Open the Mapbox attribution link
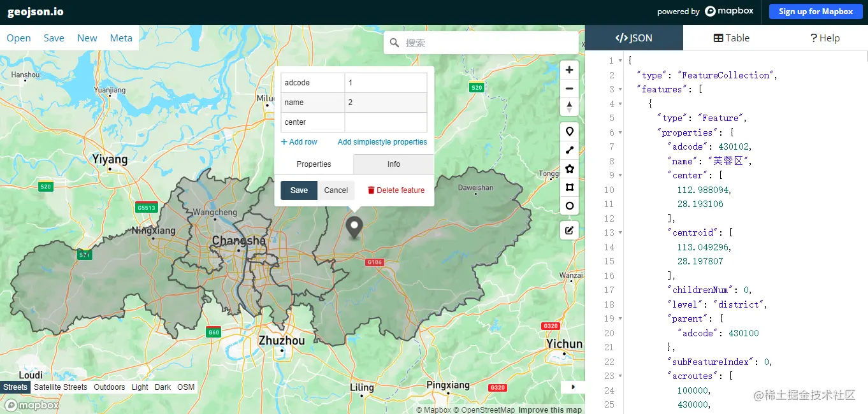Viewport: 868px width, 414px height. 433,410
